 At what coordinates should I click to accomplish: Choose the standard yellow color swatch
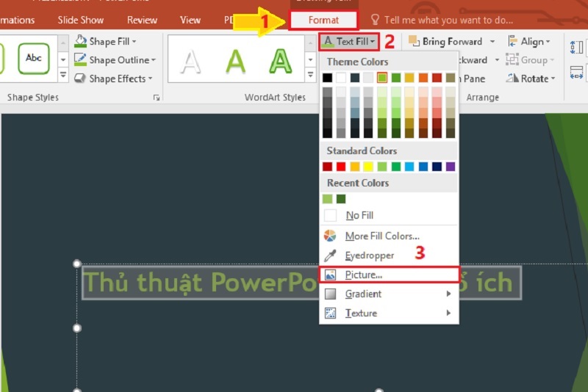[x=368, y=166]
